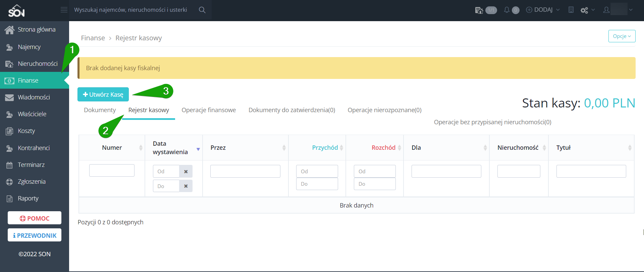Sort by the Nieruchomość column arrows
This screenshot has height=272, width=644.
click(544, 148)
